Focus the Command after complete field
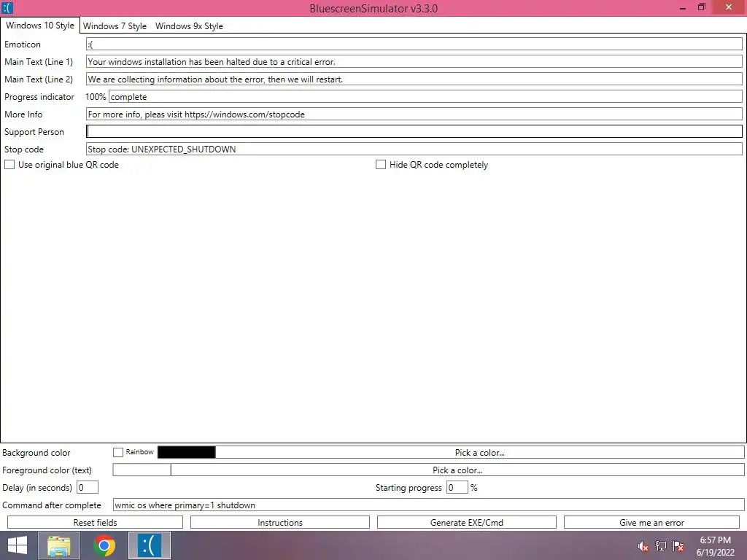The image size is (747, 560). pos(429,505)
